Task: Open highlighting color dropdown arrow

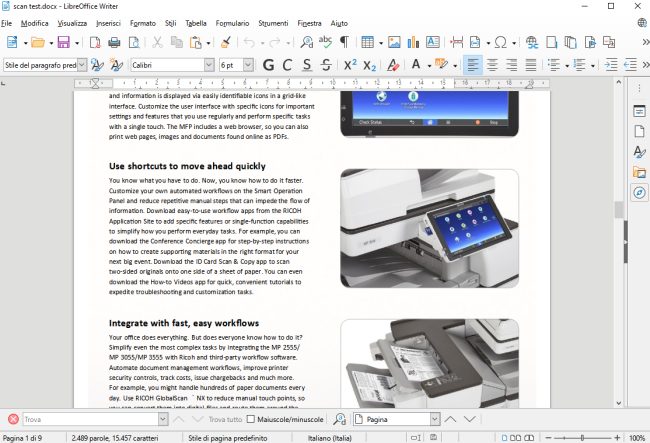Action: point(455,65)
